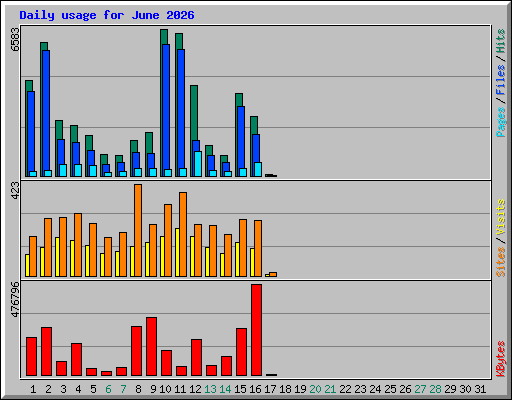Select the blue "Files" legend label
512x400 pixels.
(501, 80)
